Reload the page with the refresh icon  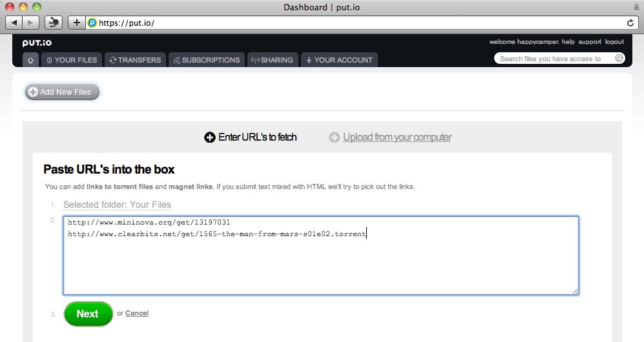point(630,23)
